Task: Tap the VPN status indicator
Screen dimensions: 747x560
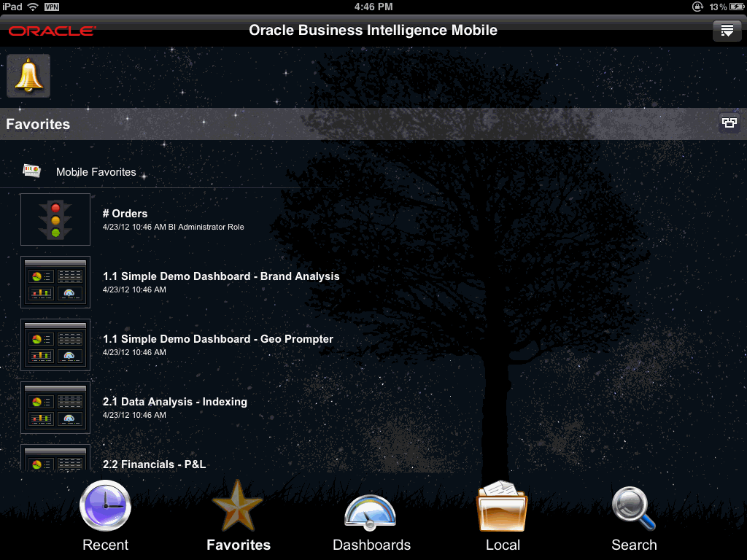Action: [x=52, y=7]
